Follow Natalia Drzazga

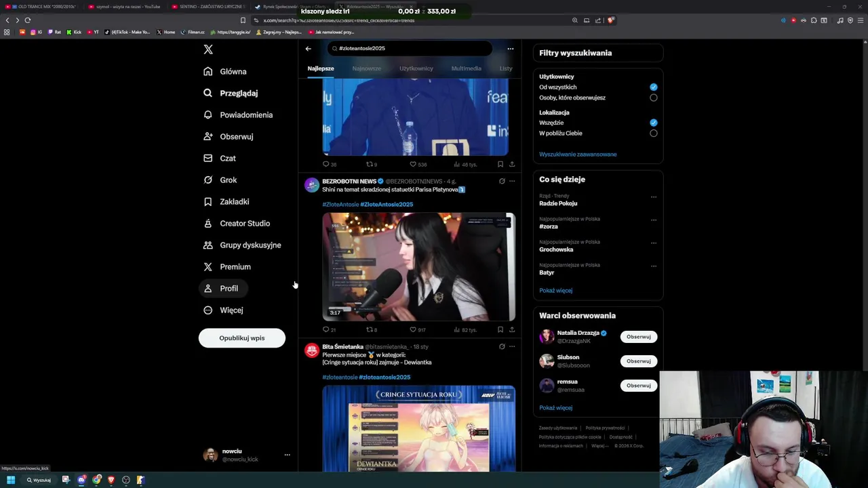point(638,337)
